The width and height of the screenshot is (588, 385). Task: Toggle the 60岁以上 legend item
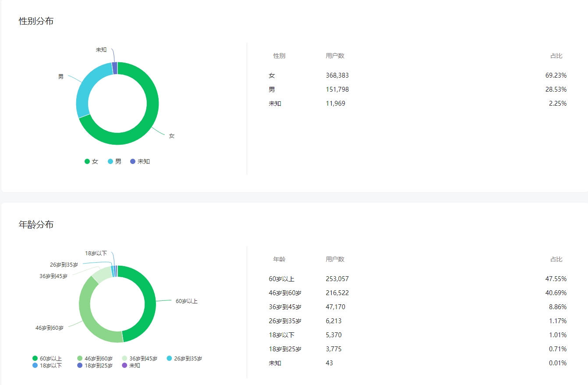[47, 359]
